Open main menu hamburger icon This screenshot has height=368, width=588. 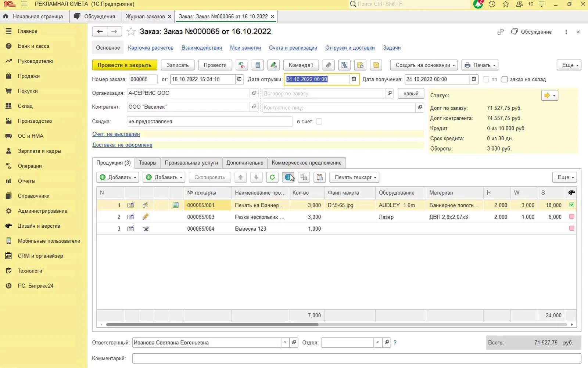(x=24, y=4)
